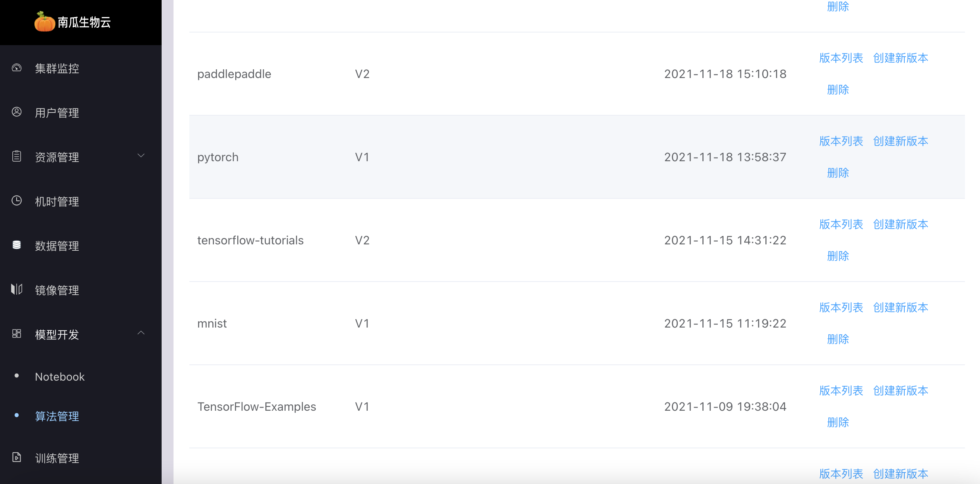Image resolution: width=980 pixels, height=484 pixels.
Task: Click the 资源管理 clipboard icon
Action: coord(17,156)
